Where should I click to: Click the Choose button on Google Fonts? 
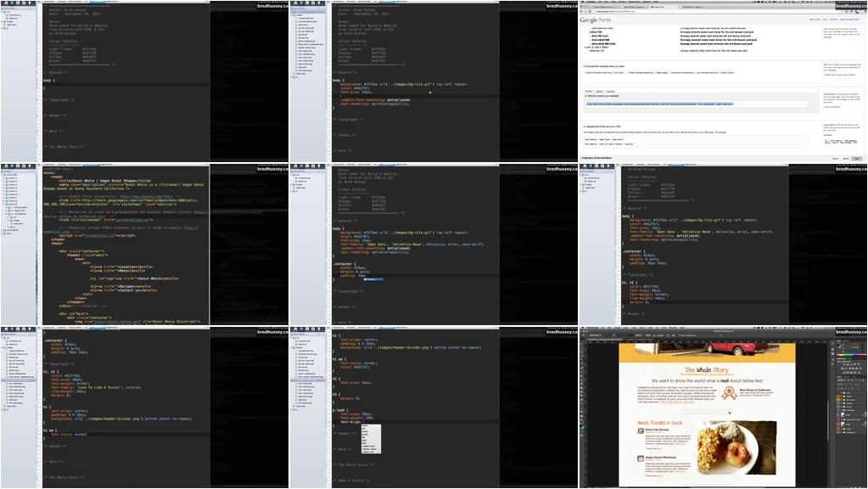click(836, 159)
